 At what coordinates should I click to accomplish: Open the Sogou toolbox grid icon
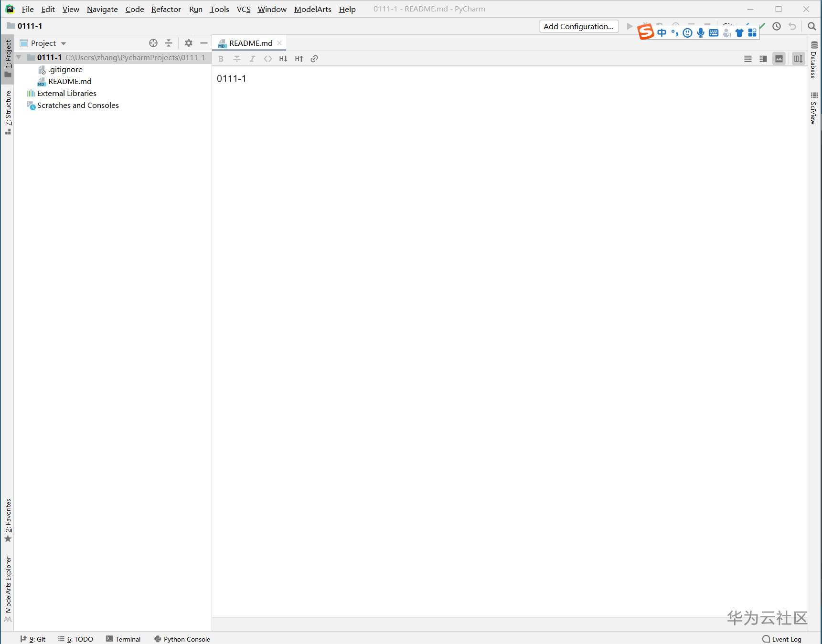(x=752, y=32)
